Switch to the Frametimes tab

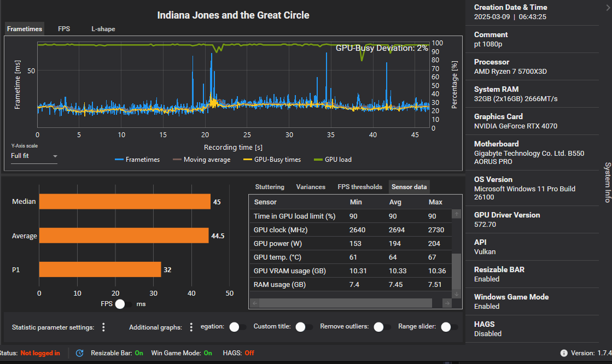click(x=25, y=29)
